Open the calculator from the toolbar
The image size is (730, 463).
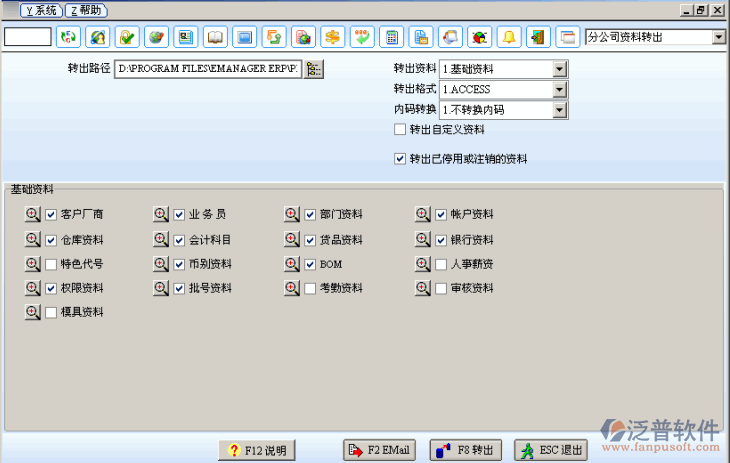coord(392,37)
